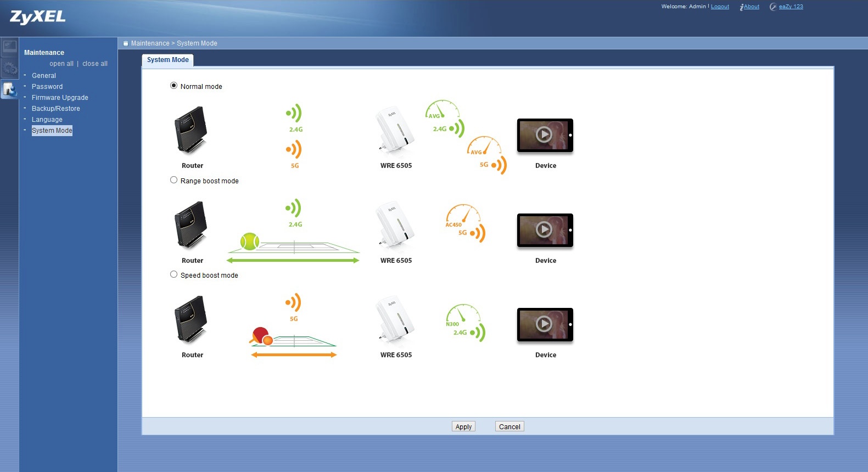The image size is (868, 472).
Task: Open Password in the Maintenance menu
Action: click(47, 87)
